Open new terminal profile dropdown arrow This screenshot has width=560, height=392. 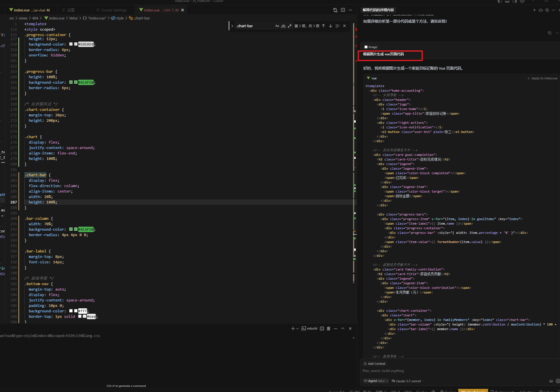[x=297, y=329]
